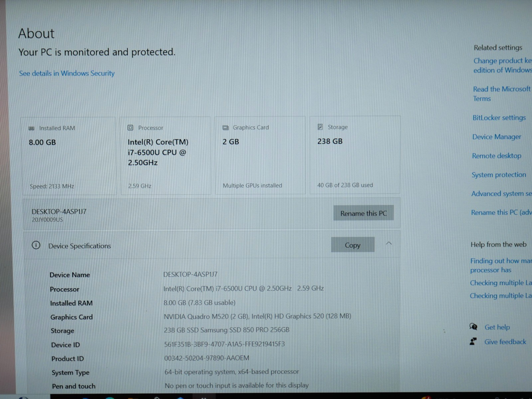Click the Processor card icon
532x399 pixels.
130,128
